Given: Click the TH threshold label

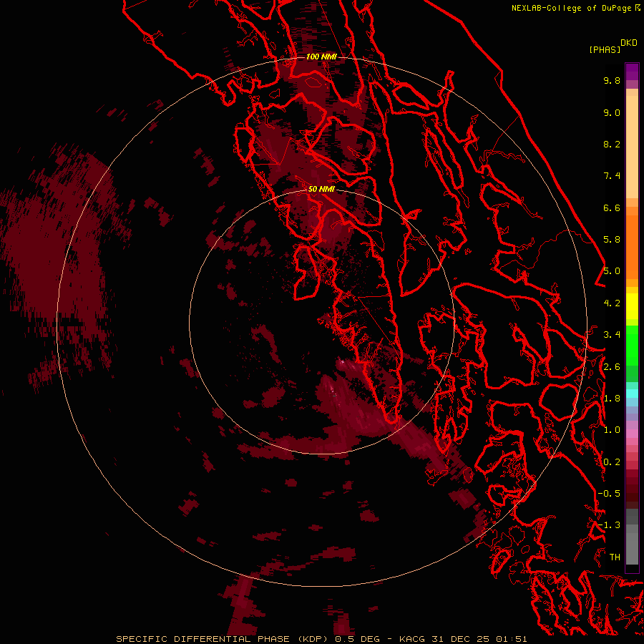Looking at the screenshot, I should coord(615,557).
